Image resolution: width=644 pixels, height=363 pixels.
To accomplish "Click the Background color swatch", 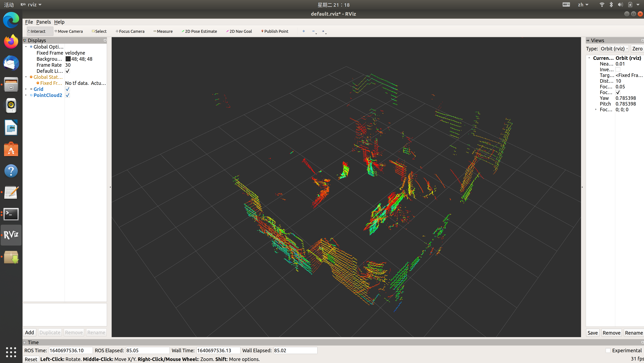I will point(68,59).
